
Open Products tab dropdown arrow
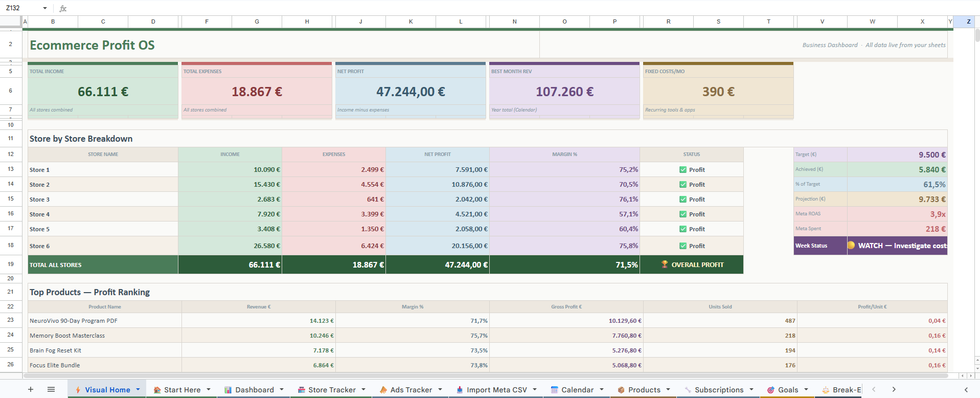(x=668, y=389)
